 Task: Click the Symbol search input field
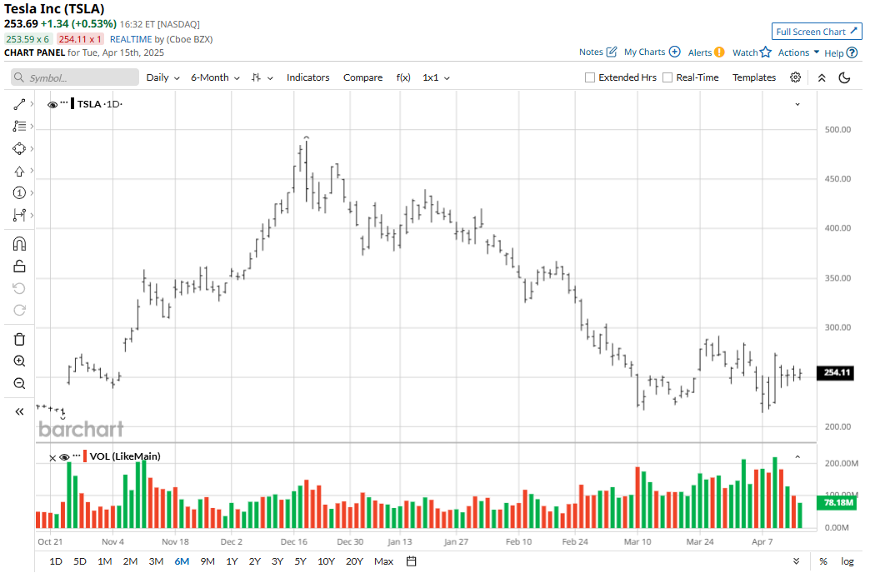click(75, 78)
